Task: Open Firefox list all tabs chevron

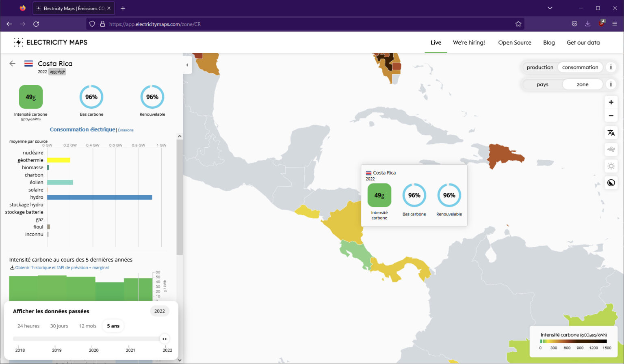Action: [x=550, y=8]
